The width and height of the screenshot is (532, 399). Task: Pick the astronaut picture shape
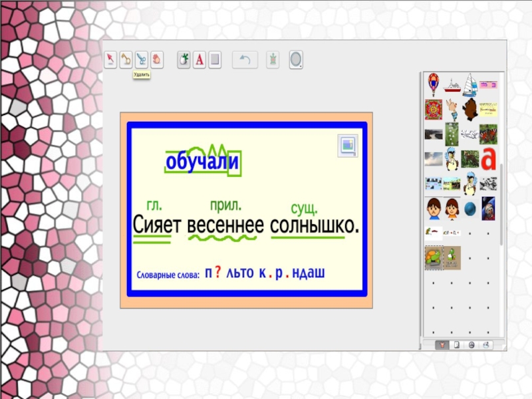[x=488, y=209]
